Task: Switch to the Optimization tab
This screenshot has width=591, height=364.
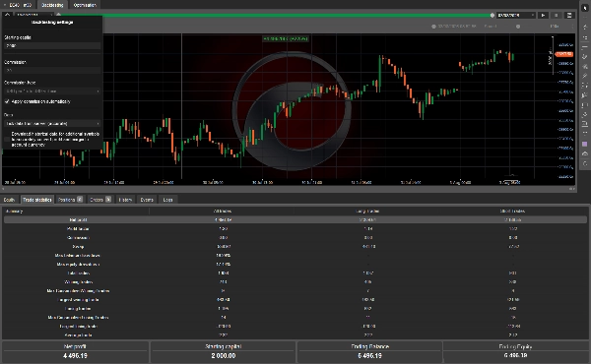Action: [85, 5]
